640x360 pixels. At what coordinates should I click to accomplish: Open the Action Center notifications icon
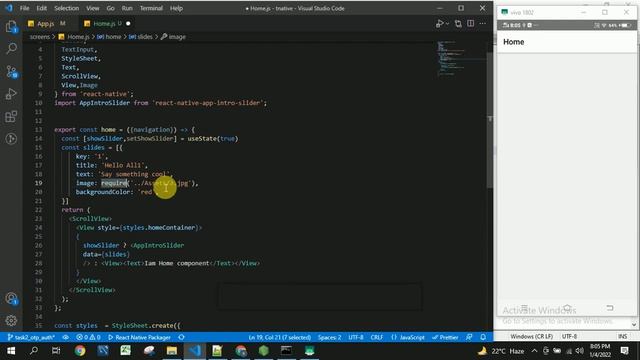tap(625, 351)
